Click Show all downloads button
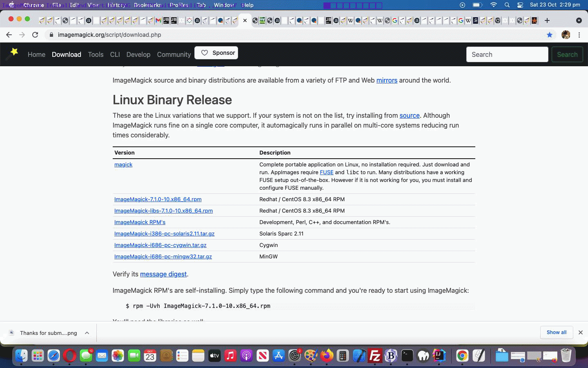 [557, 332]
